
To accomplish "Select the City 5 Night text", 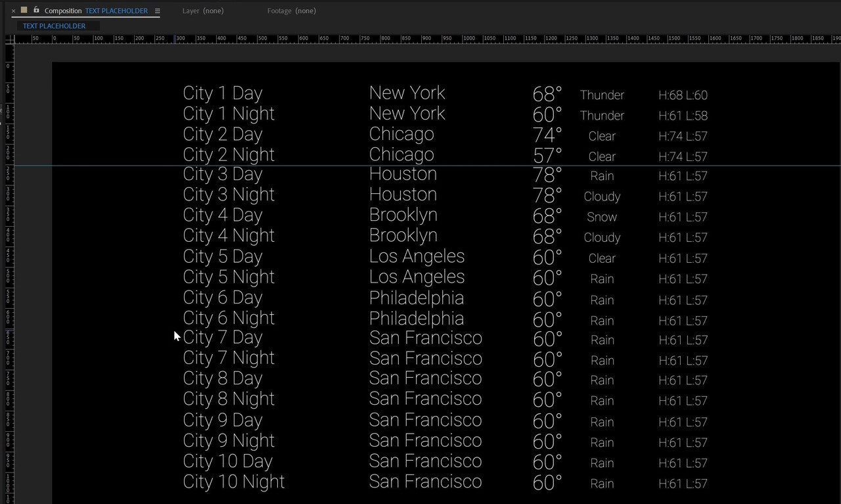I will pos(229,277).
